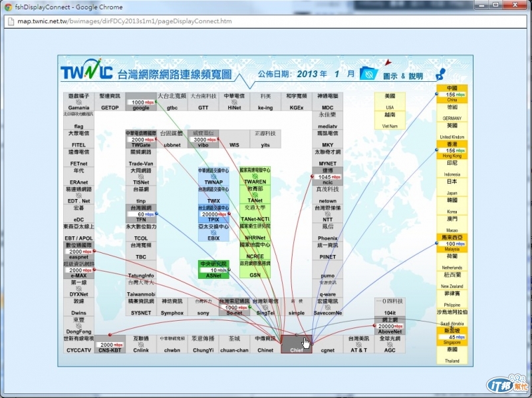Select the Chief ISP node
Image resolution: width=532 pixels, height=398 pixels.
[296, 344]
